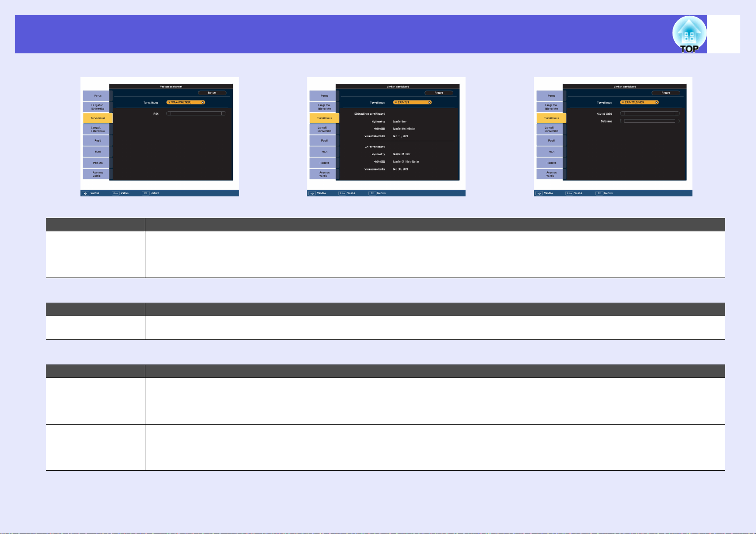Click the Salasana input field
The width and height of the screenshot is (756, 534).
pos(650,121)
